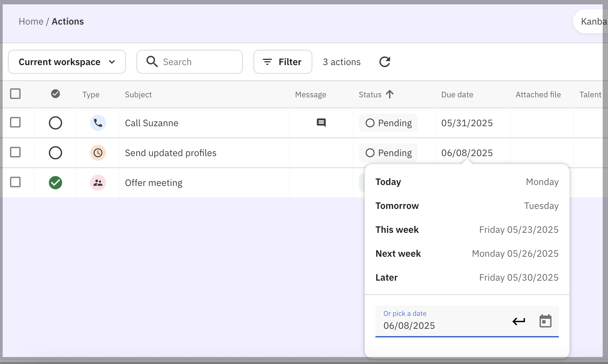The height and width of the screenshot is (364, 608).
Task: Choose Later Friday 05/30/2025
Action: 467,278
